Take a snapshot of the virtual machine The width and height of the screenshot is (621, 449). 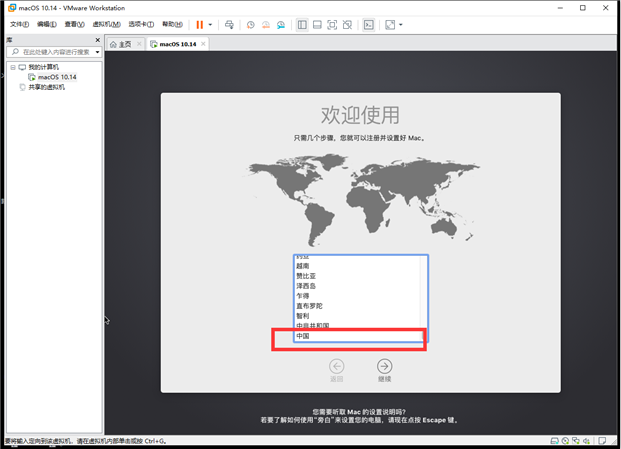click(250, 25)
